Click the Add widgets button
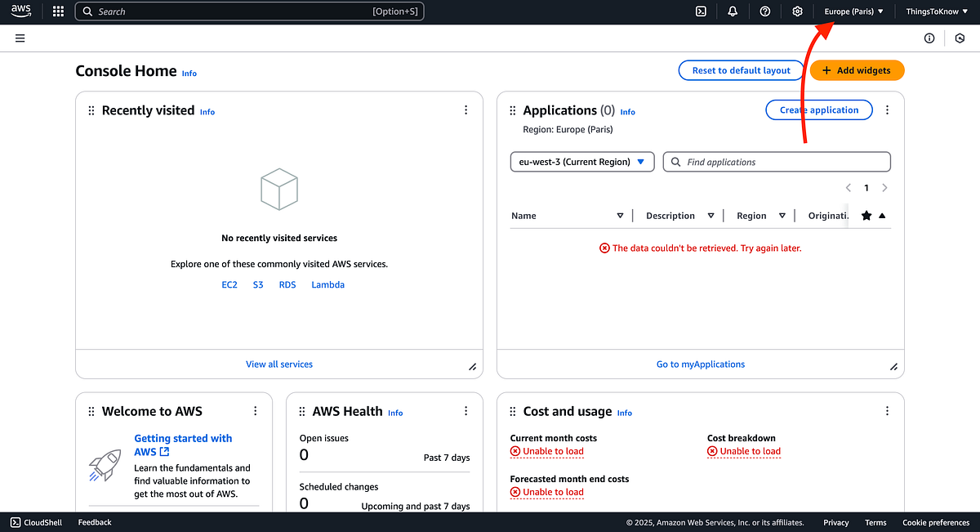The height and width of the screenshot is (532, 980). click(x=857, y=70)
